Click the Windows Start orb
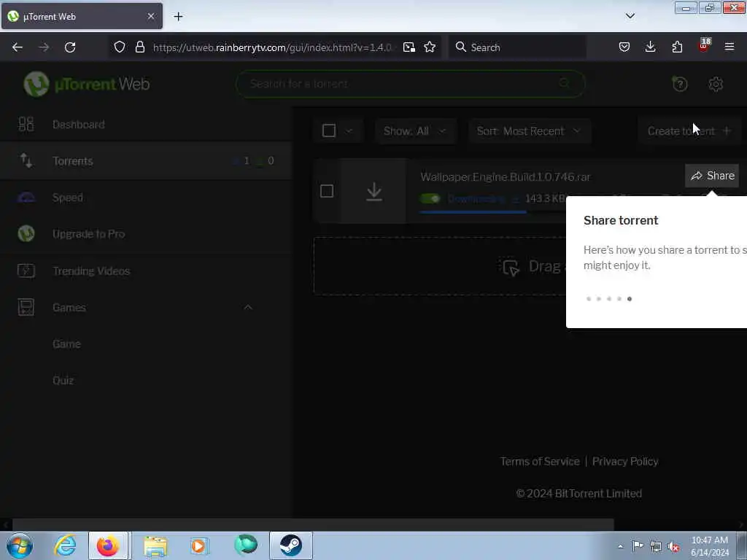The width and height of the screenshot is (747, 560). point(20,545)
